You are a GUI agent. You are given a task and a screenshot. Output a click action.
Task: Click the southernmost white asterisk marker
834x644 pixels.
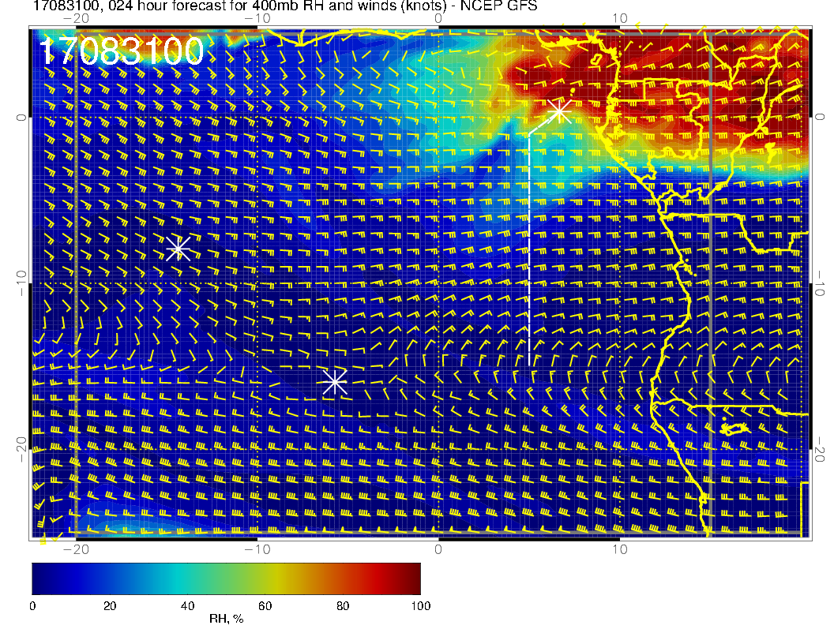point(335,382)
